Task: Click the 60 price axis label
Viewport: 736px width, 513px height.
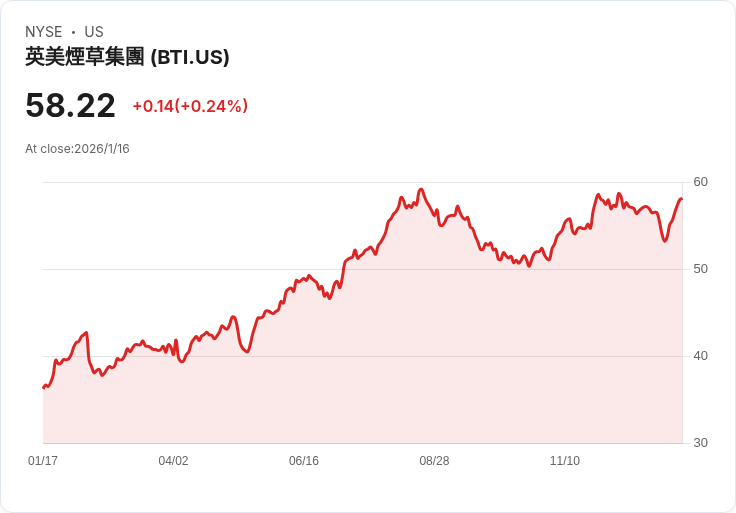Action: (700, 182)
